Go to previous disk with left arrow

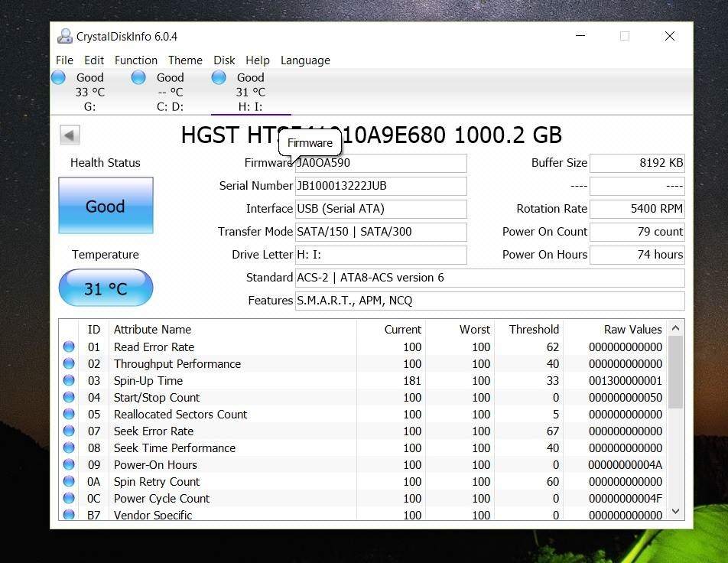(x=70, y=135)
